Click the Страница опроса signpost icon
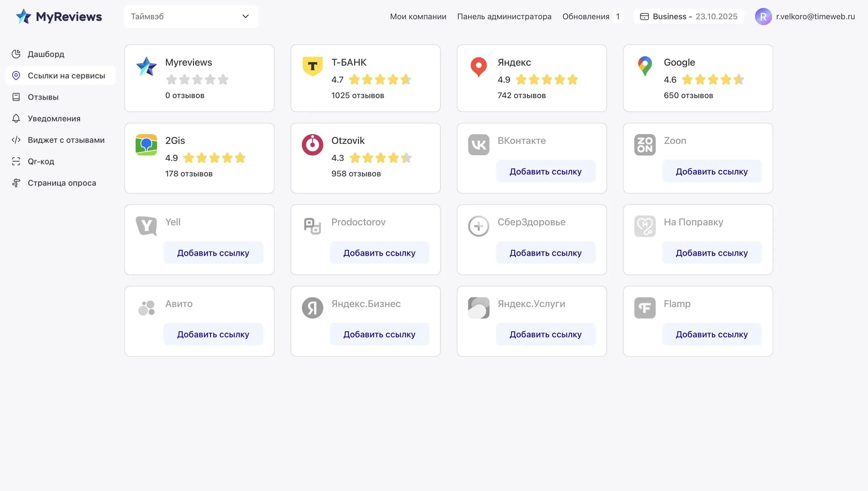The image size is (868, 491). pos(16,183)
